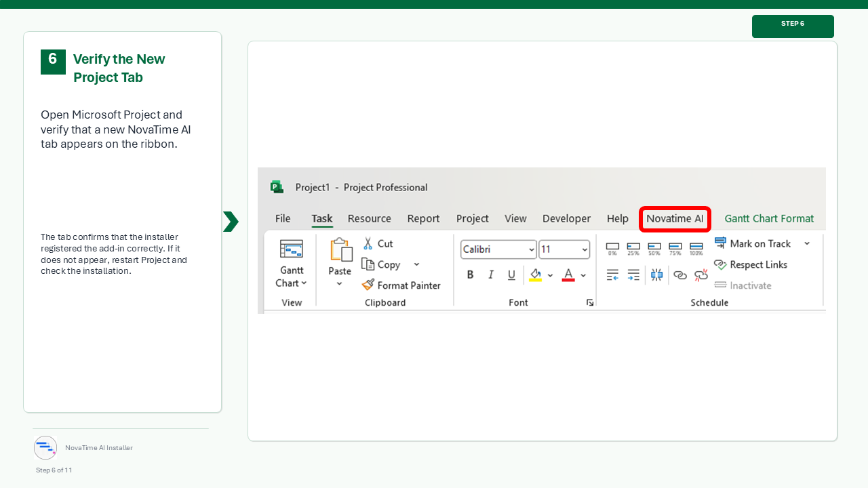The width and height of the screenshot is (868, 488).
Task: Apply Underline formatting
Action: [511, 274]
